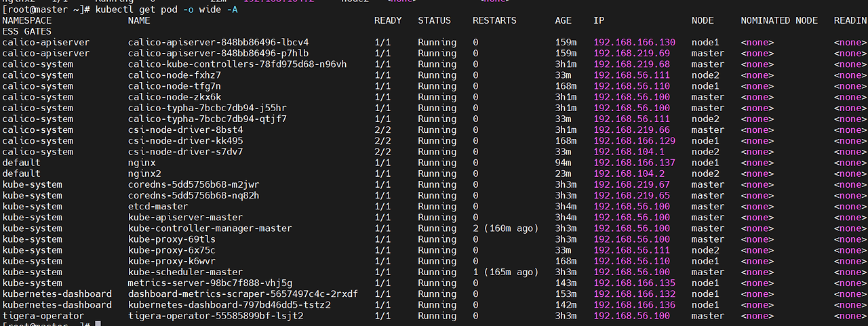
Task: Click the NAMESPACE column header
Action: coord(27,20)
